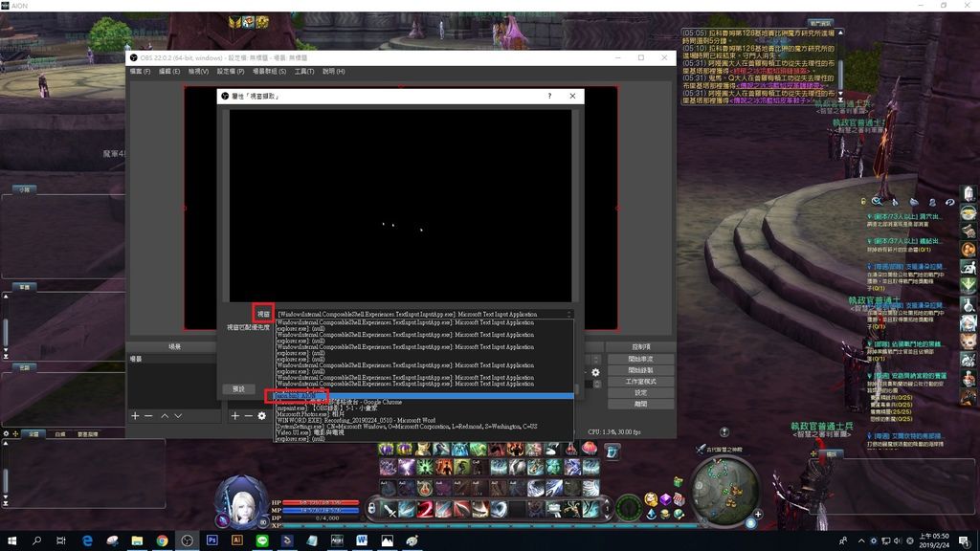Open the 設定檔 (P) menu in OBS

[230, 71]
